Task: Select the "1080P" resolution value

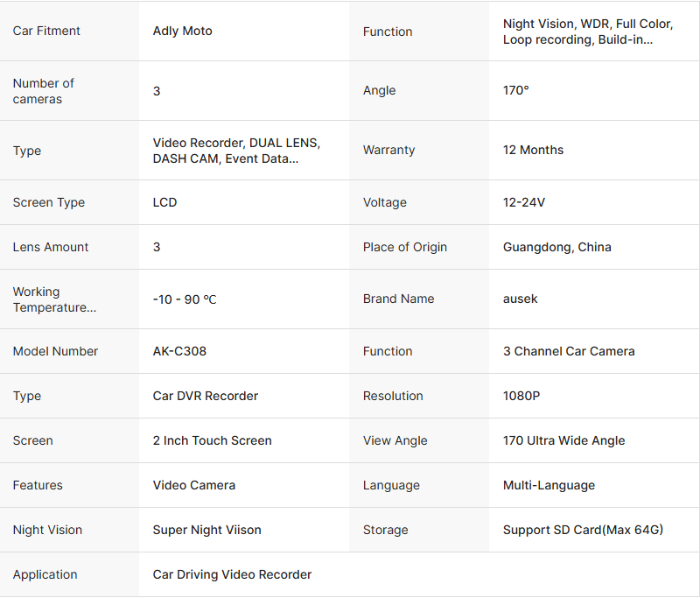Action: pos(521,396)
